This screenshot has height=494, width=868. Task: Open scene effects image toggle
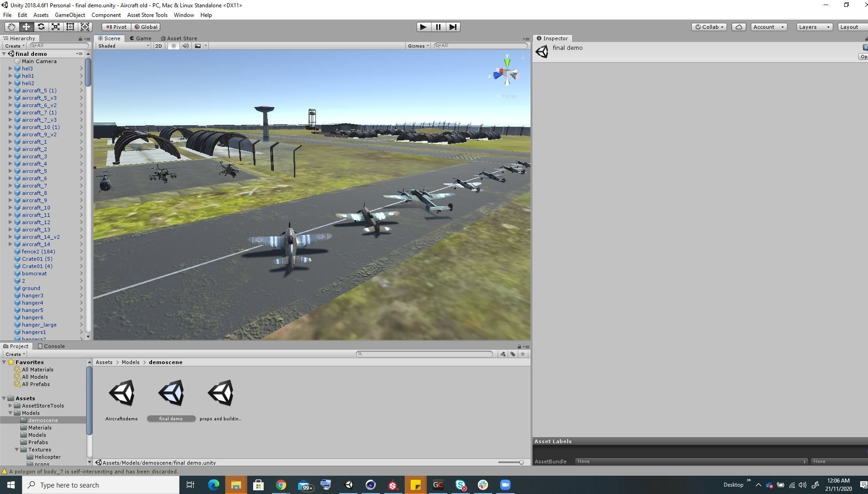(198, 46)
